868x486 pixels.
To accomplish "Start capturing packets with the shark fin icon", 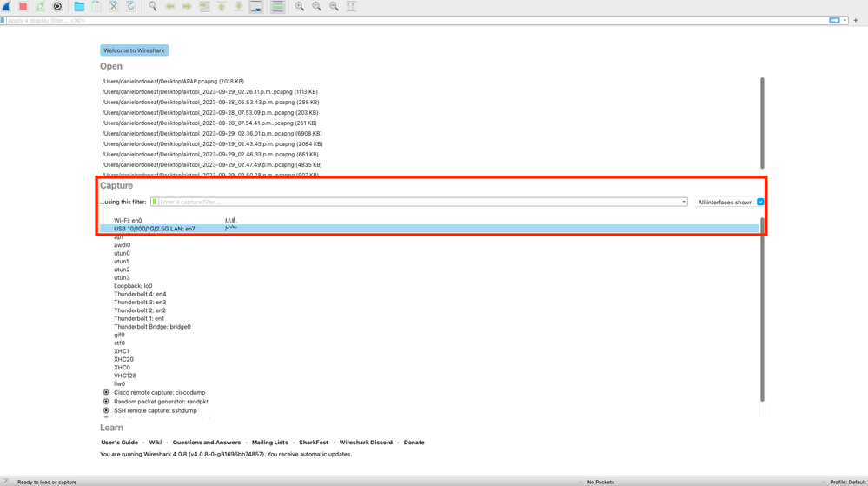I will [6, 7].
